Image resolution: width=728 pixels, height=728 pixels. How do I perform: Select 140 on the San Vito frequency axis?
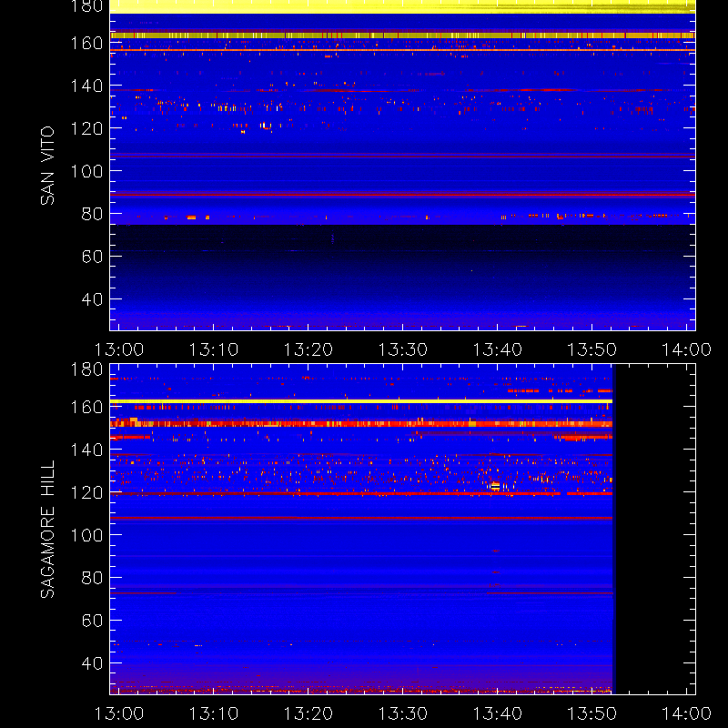tap(86, 86)
